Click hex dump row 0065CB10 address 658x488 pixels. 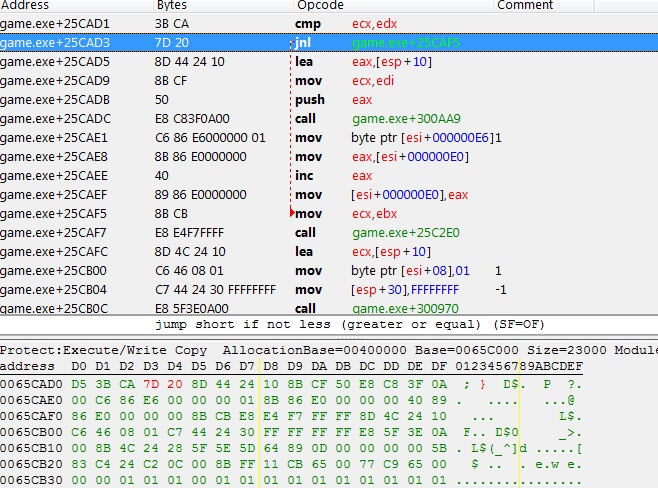point(31,448)
